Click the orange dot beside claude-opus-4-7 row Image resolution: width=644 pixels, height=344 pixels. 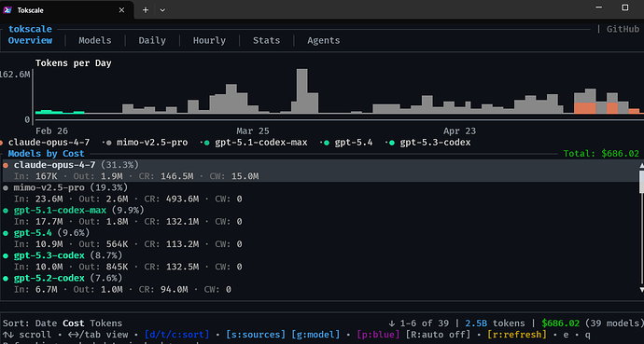click(6, 165)
